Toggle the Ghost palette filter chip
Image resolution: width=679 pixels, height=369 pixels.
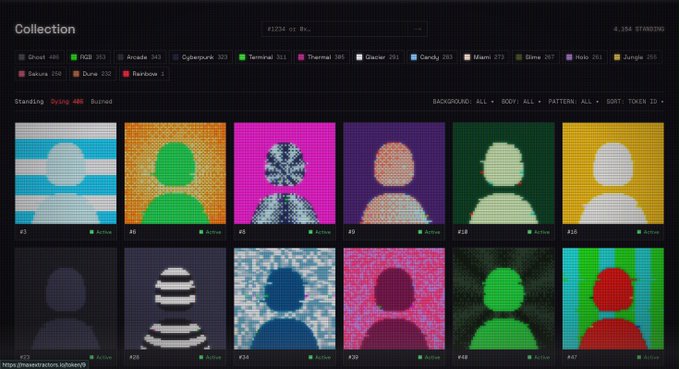(39, 57)
